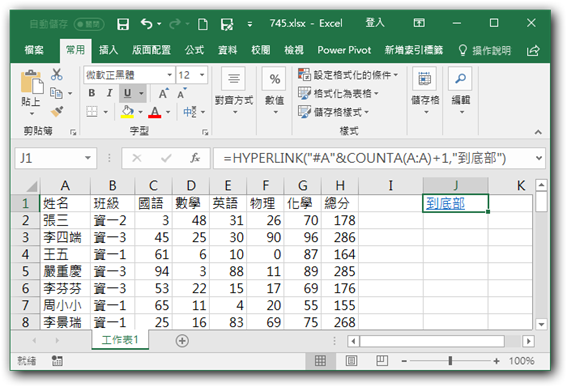567x387 pixels.
Task: Open the 檔案 File tab
Action: (x=34, y=50)
